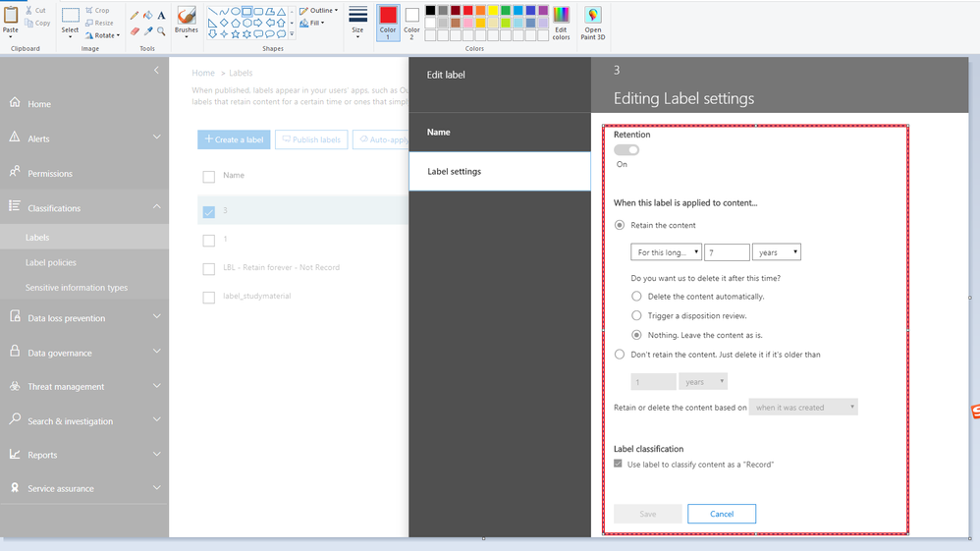Choose the Triangle shape
Screen dimensions: 980x551
281,11
